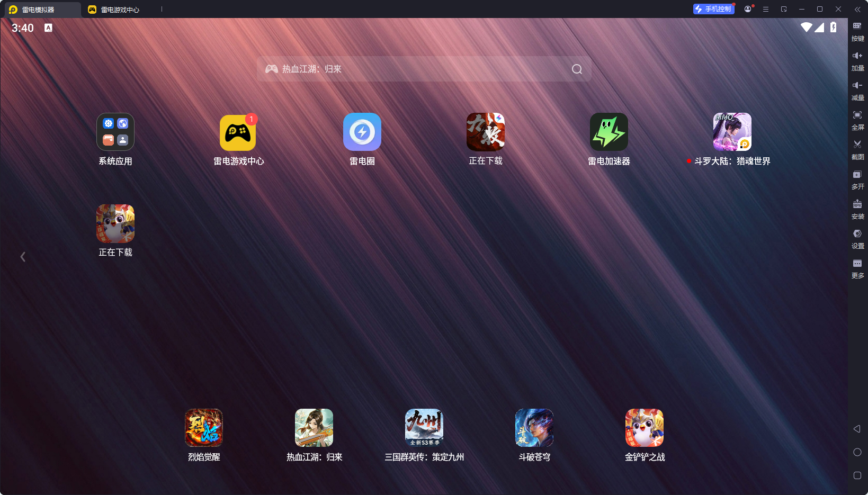Viewport: 868px width, 495px height.
Task: Show 更多 sidebar tools
Action: [857, 268]
